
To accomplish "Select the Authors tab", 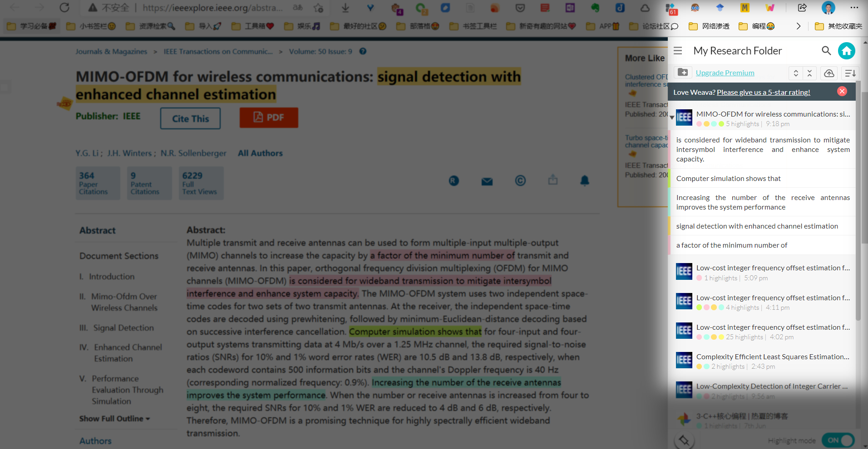I will [x=95, y=441].
